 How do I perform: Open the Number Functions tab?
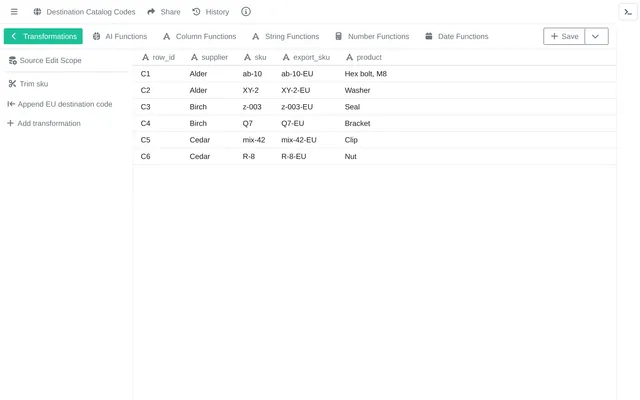tap(372, 36)
